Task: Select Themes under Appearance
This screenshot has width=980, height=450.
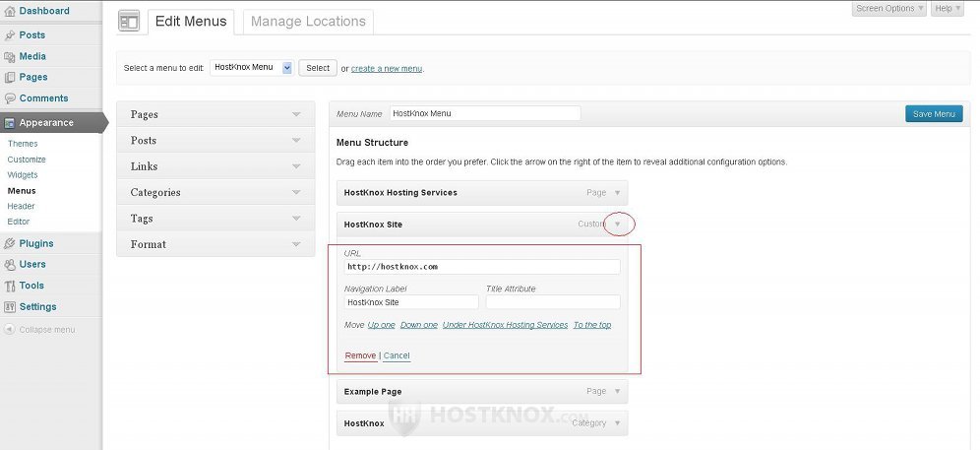Action: [x=23, y=144]
